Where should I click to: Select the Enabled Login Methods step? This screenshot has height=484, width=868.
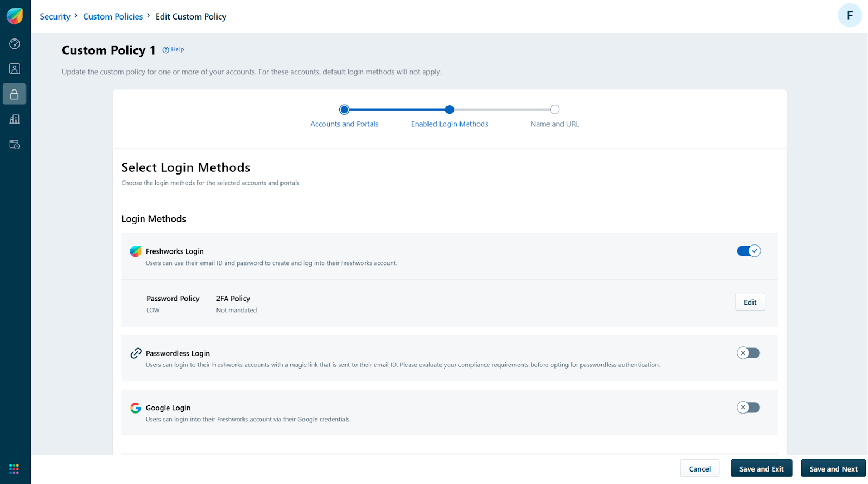pos(450,124)
